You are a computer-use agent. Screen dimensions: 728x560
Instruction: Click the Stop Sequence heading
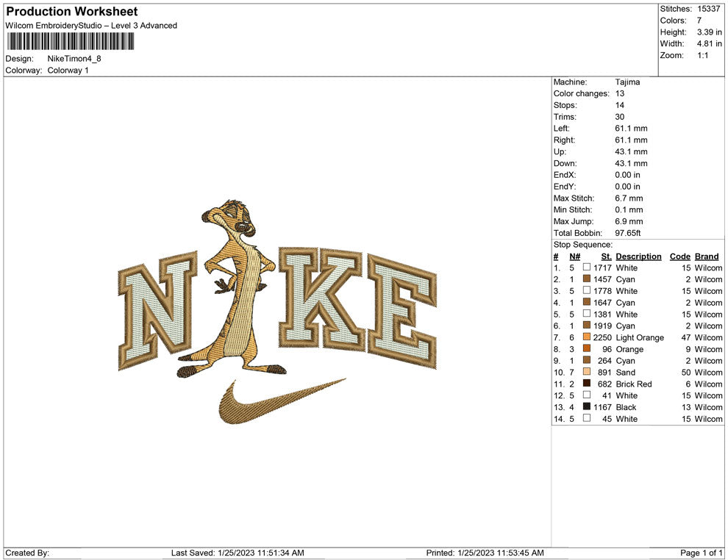pos(582,245)
